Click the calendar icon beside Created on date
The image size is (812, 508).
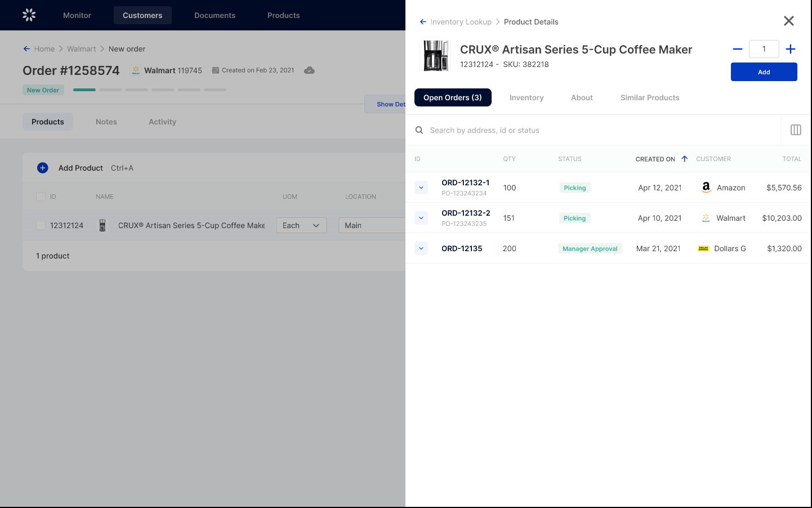(216, 70)
